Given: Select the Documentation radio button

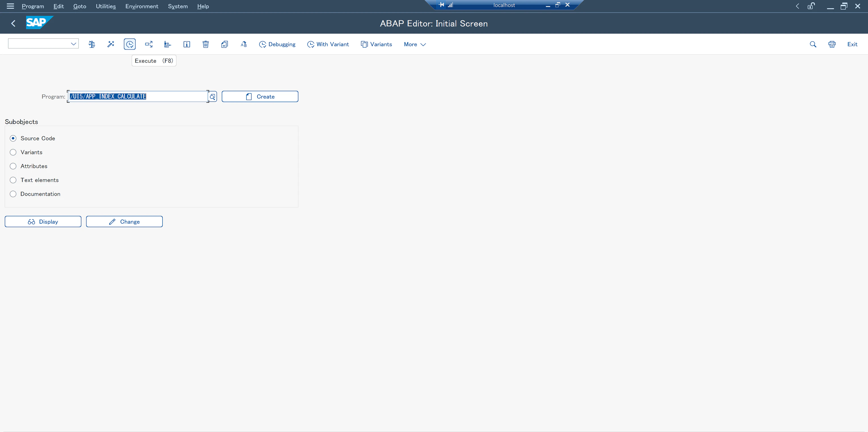Looking at the screenshot, I should coord(13,194).
